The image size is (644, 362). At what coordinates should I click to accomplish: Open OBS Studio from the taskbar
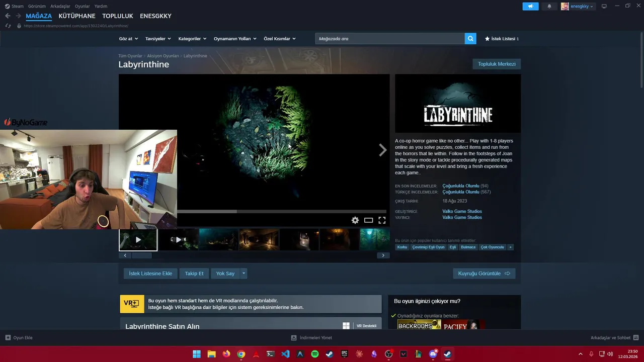[388, 354]
